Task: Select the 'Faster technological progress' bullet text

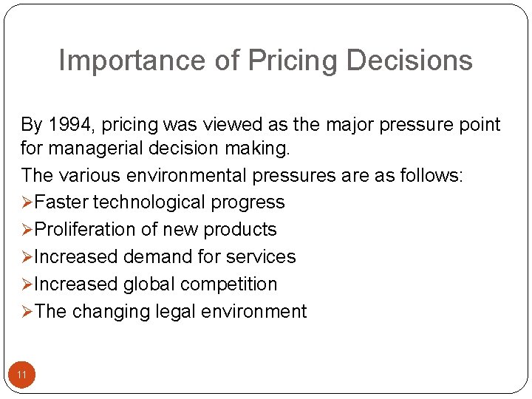Action: (x=160, y=202)
